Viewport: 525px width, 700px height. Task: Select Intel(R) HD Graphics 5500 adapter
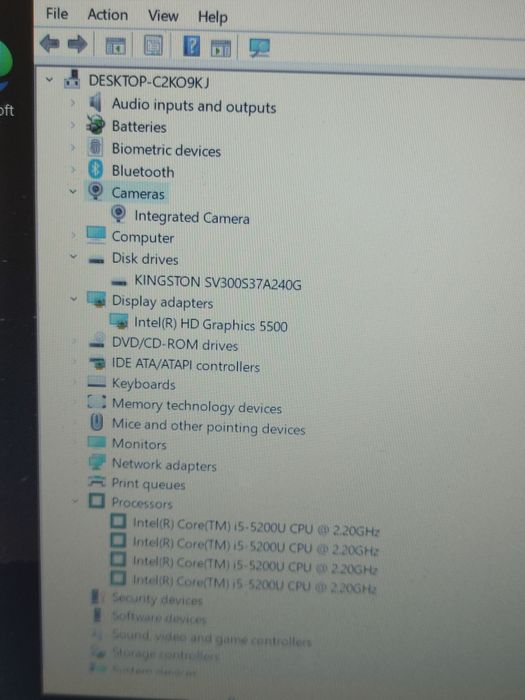[211, 325]
